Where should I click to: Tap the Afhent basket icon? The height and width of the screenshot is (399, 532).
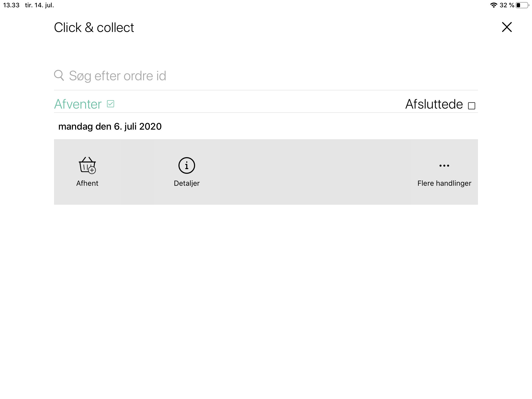[87, 165]
